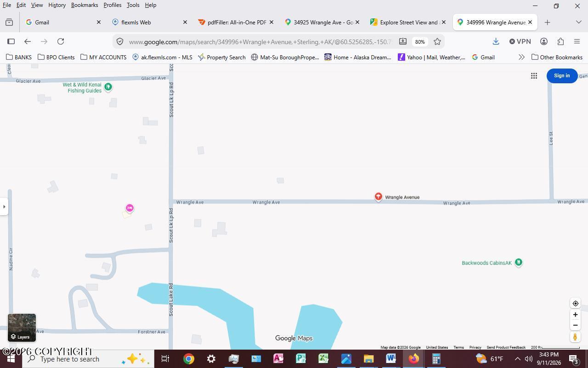Switch to the flexmls Web tab

[x=149, y=22]
